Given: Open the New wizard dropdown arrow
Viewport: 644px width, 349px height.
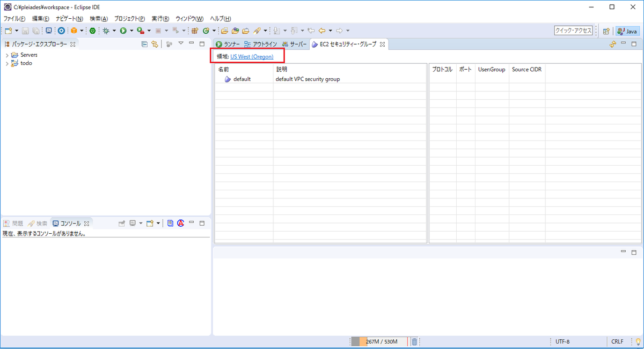Looking at the screenshot, I should 17,31.
